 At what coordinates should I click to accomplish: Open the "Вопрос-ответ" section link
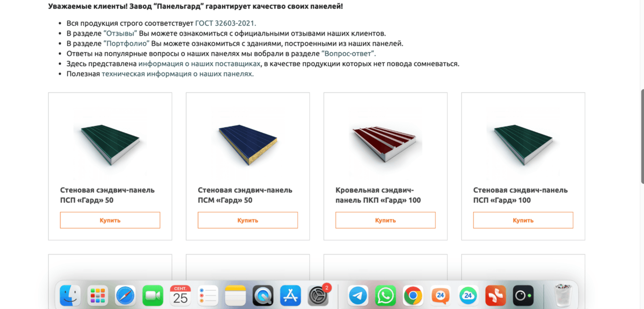click(x=348, y=53)
